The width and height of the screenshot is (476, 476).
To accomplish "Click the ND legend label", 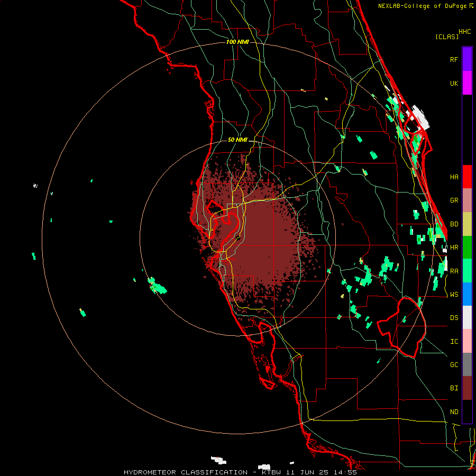I will coord(454,412).
